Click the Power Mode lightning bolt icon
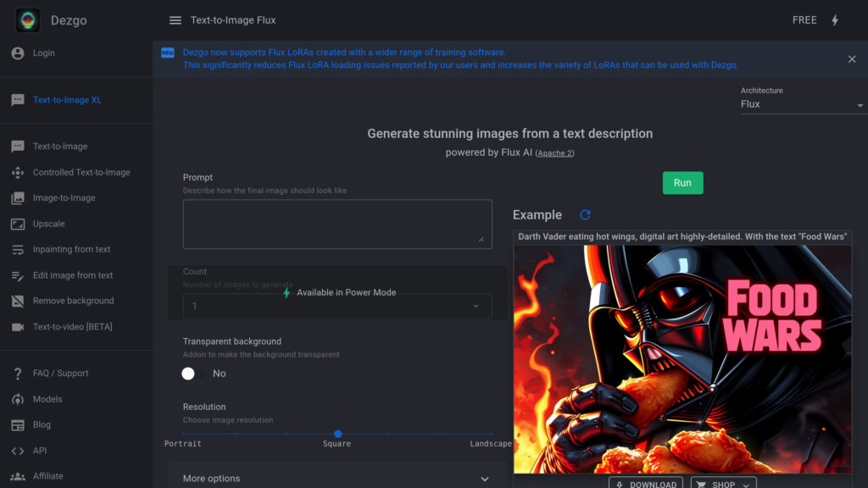 [x=835, y=20]
